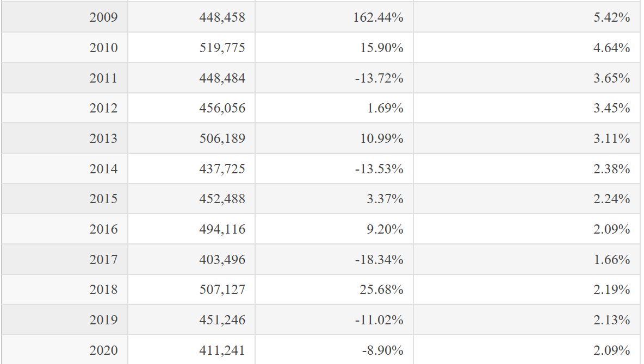Click the 519,775 value for 2010
The height and width of the screenshot is (364, 644).
(x=191, y=48)
